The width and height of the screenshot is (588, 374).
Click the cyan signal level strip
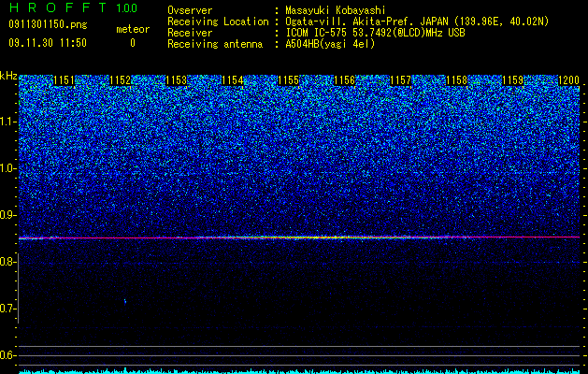coord(299,371)
